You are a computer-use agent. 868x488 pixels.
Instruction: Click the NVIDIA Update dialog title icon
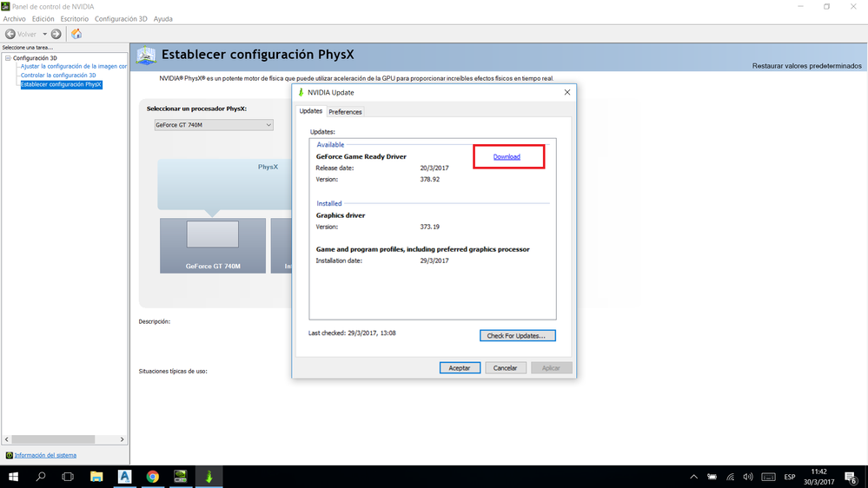tap(301, 92)
